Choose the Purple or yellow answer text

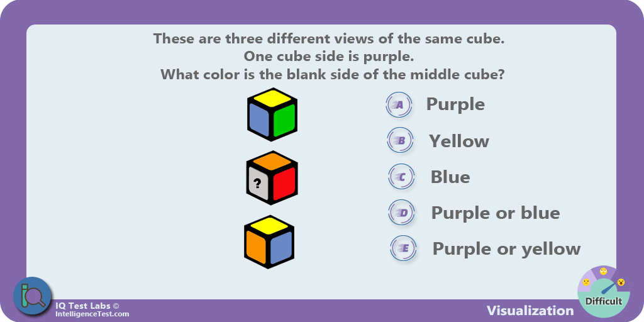coord(506,248)
